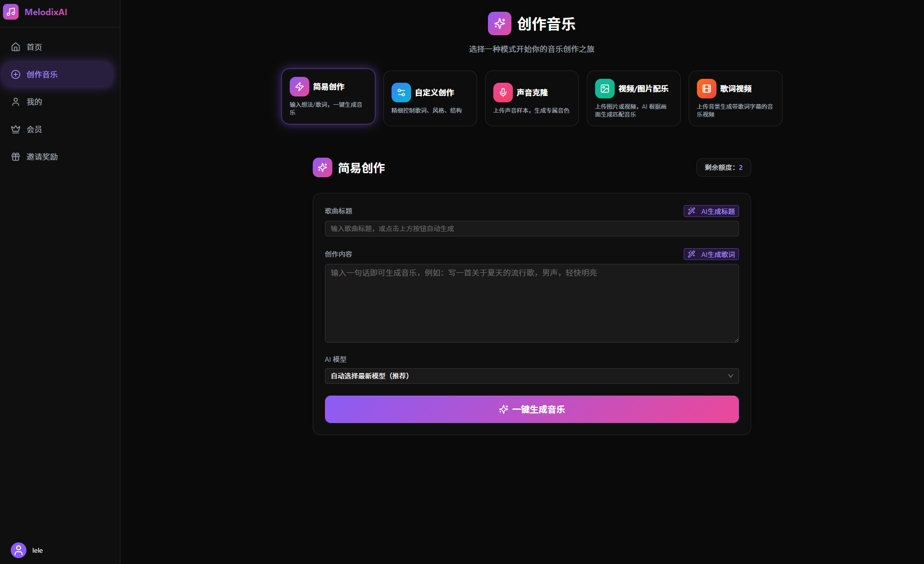
Task: Click the image icon on 视频/图片配乐 card
Action: tap(605, 89)
